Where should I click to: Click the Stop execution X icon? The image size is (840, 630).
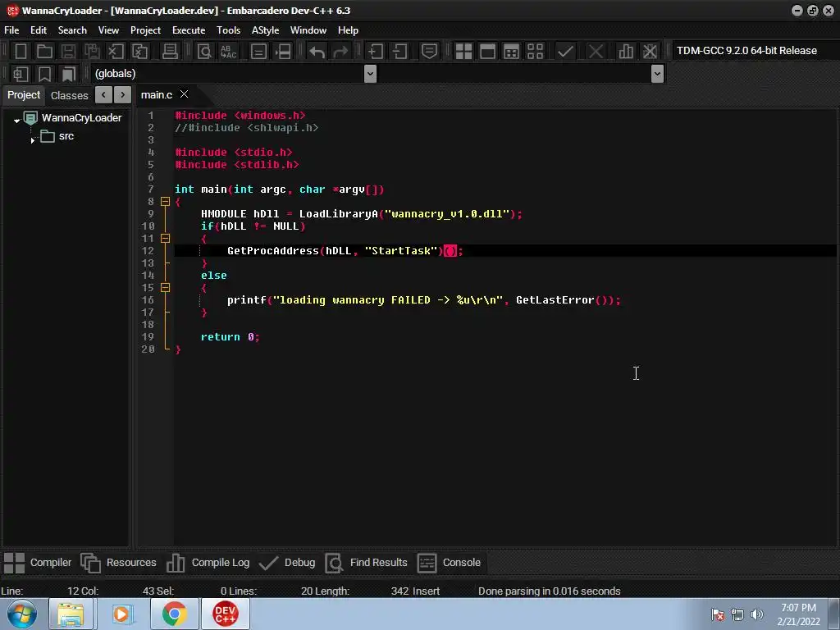[596, 52]
